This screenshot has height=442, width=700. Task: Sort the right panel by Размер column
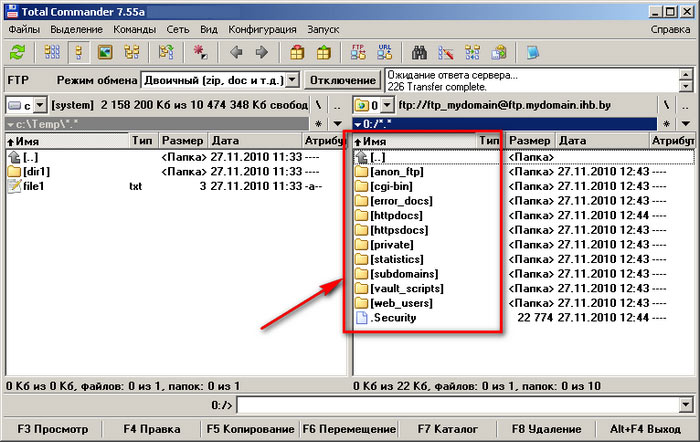point(530,141)
